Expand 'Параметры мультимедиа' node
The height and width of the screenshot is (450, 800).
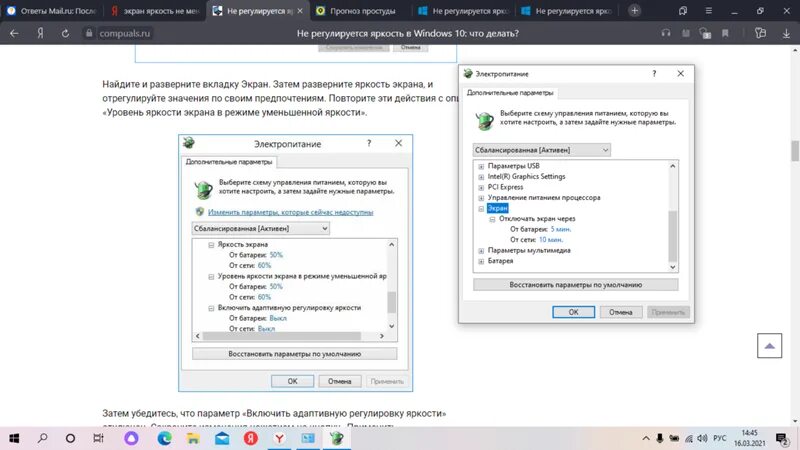481,251
